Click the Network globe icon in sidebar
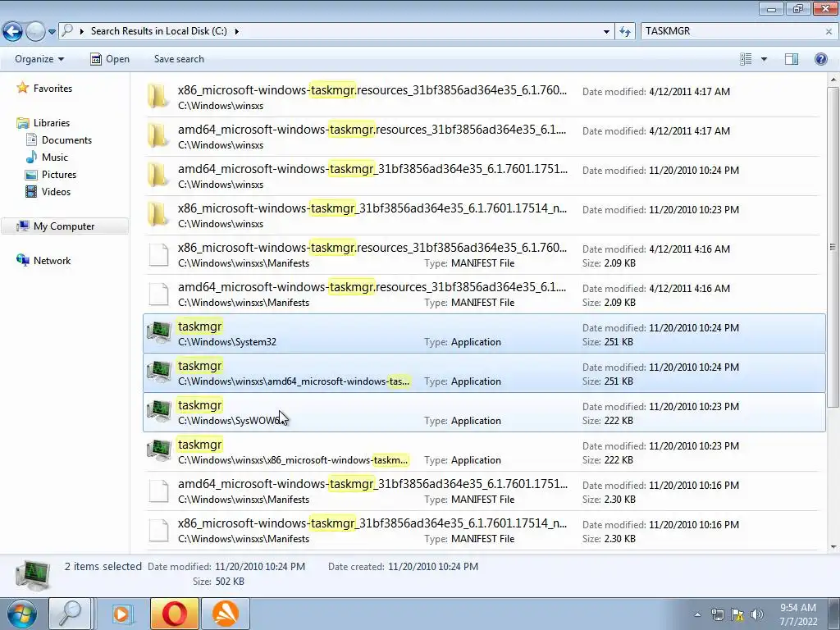Screen dimensions: 840x630 (x=23, y=260)
